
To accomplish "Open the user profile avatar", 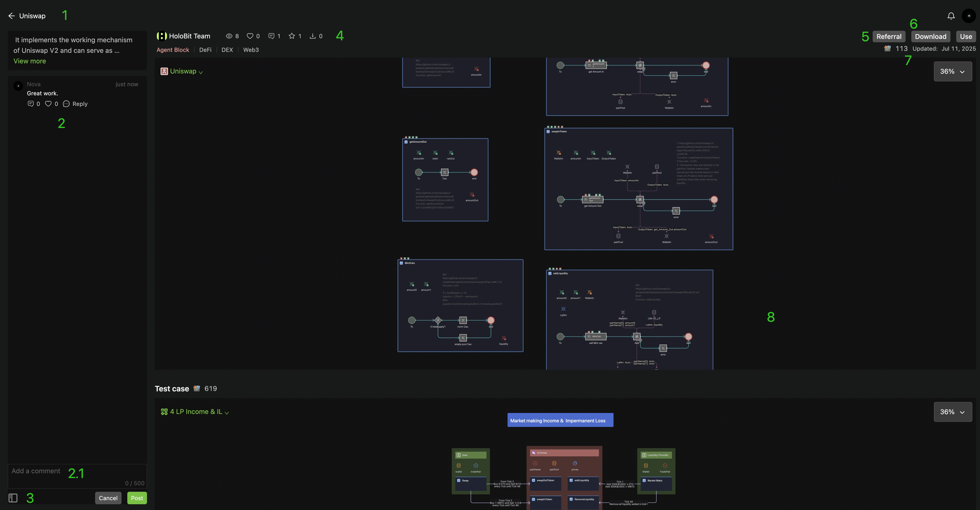I will click(968, 16).
